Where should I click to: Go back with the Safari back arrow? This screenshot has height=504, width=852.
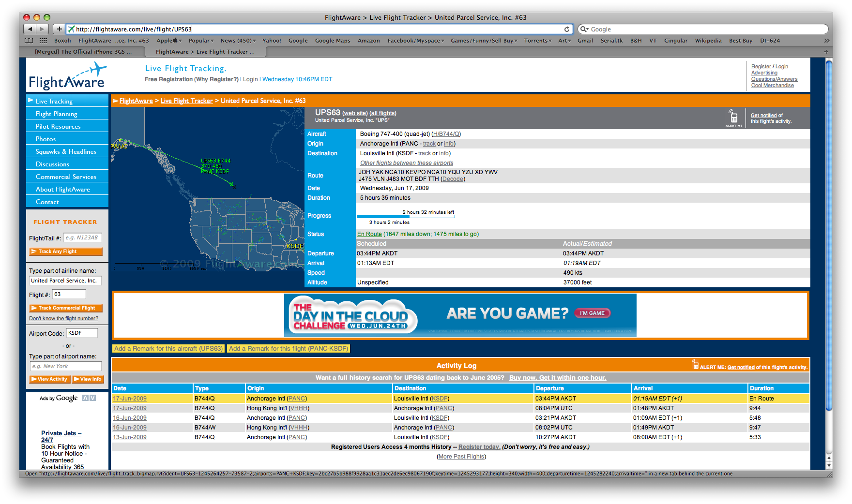click(x=30, y=29)
